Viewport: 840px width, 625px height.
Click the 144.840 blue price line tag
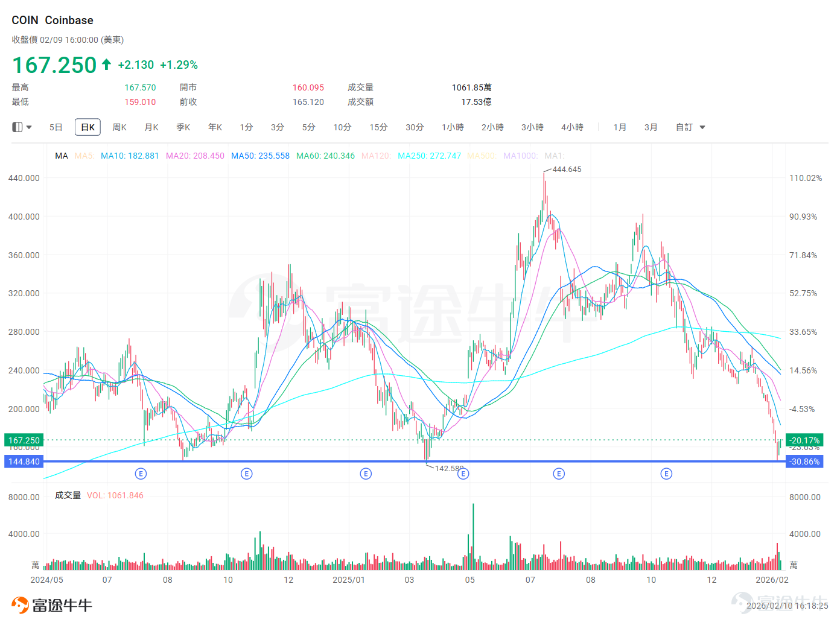coord(24,462)
